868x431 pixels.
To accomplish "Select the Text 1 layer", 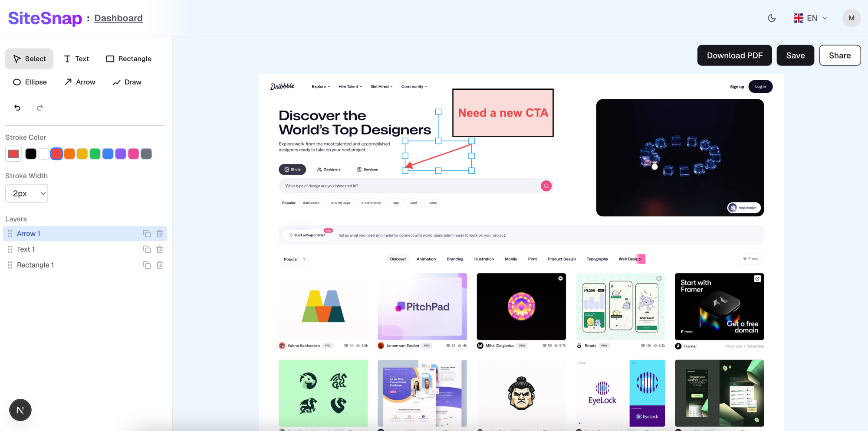I will pos(26,249).
